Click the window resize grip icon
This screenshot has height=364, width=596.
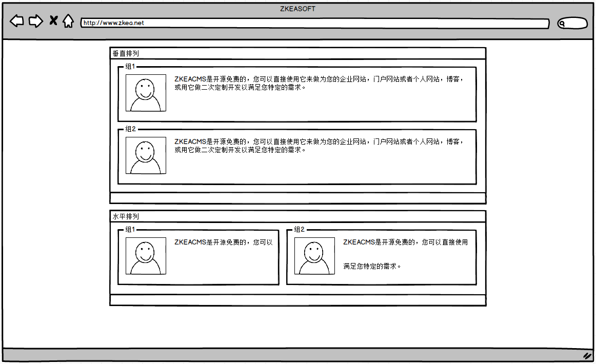[x=587, y=356]
